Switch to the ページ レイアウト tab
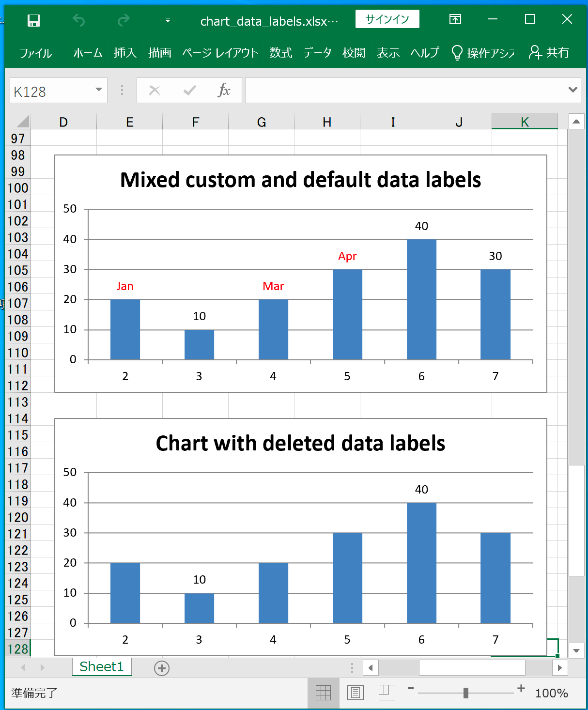Viewport: 588px width, 710px height. pos(220,53)
